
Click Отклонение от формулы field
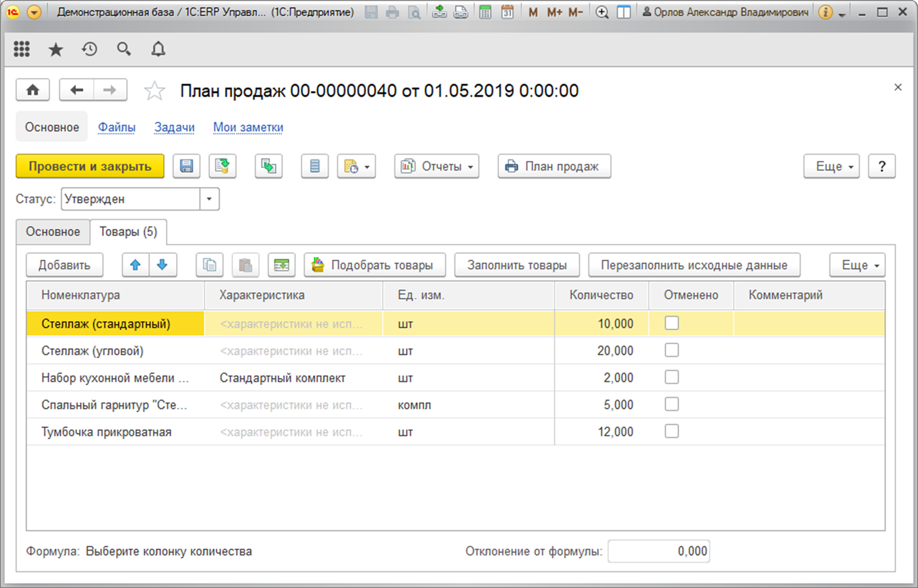tap(659, 551)
